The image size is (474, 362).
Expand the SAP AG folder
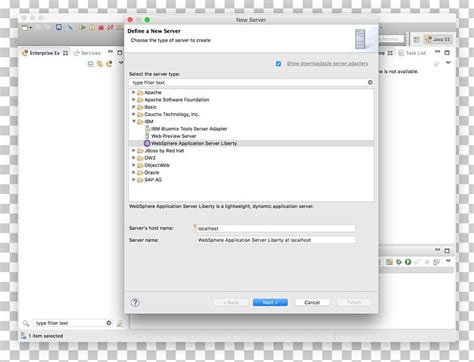[x=133, y=180]
